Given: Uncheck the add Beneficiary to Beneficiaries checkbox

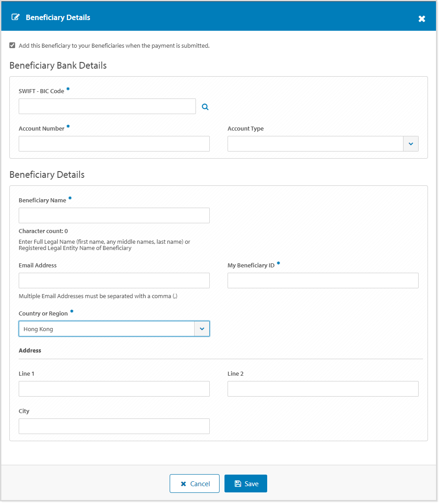Looking at the screenshot, I should (x=12, y=45).
